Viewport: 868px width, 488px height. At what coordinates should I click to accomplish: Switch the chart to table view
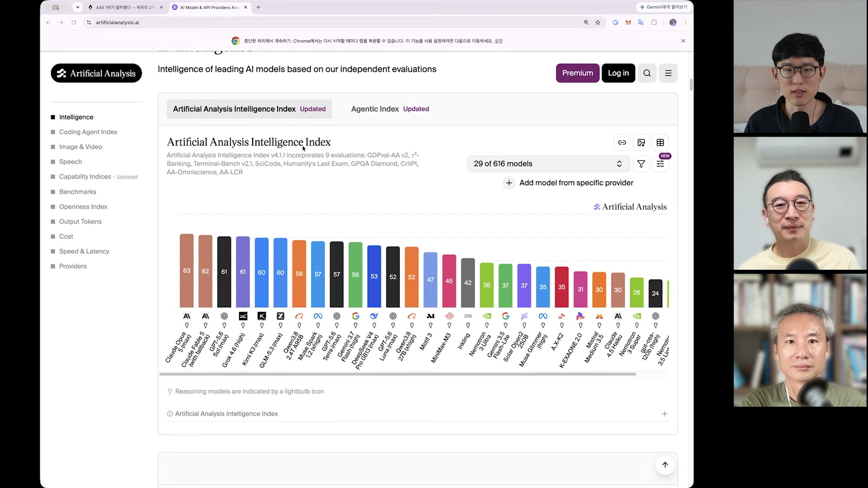click(660, 143)
